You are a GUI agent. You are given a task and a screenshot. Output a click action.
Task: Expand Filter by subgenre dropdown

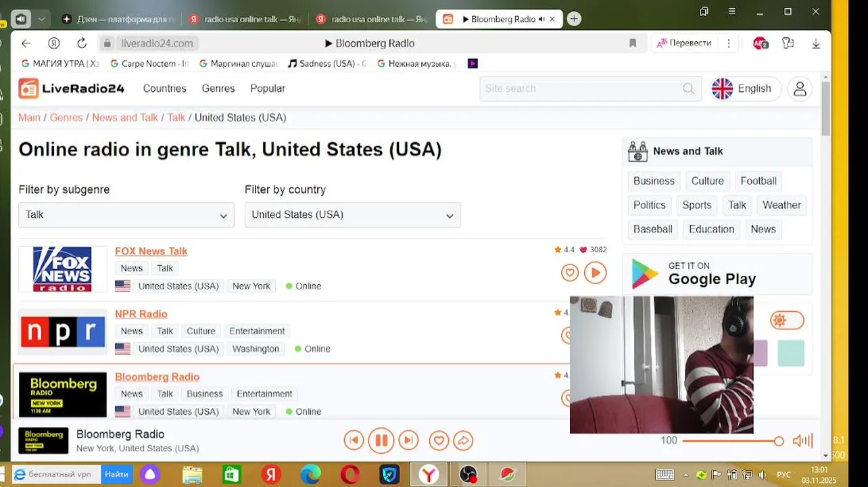coord(126,214)
